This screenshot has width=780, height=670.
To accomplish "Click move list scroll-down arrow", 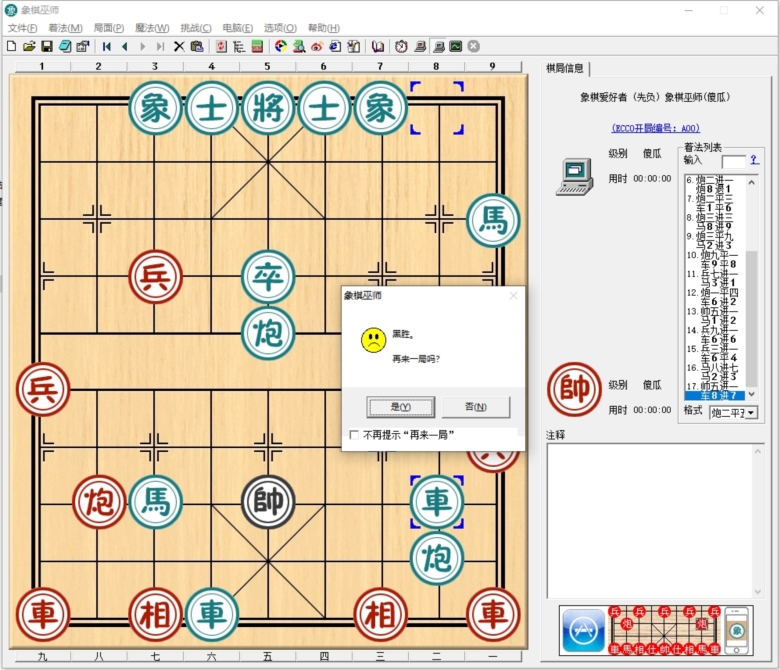I will 752,394.
